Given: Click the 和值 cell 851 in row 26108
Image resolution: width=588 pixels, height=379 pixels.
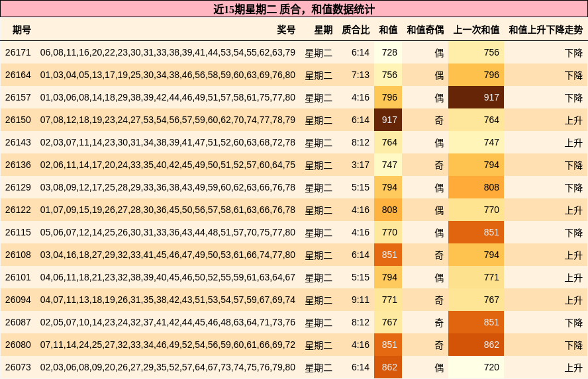Looking at the screenshot, I should (x=388, y=255).
